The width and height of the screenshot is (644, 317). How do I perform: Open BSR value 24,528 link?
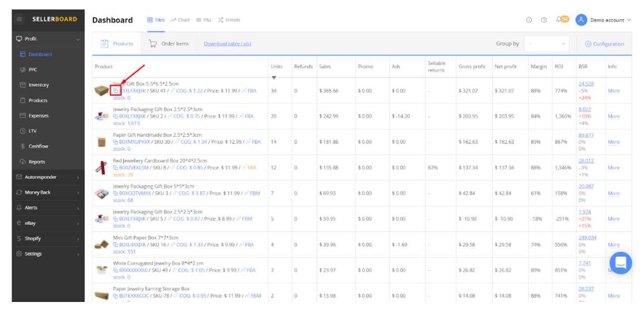[586, 83]
